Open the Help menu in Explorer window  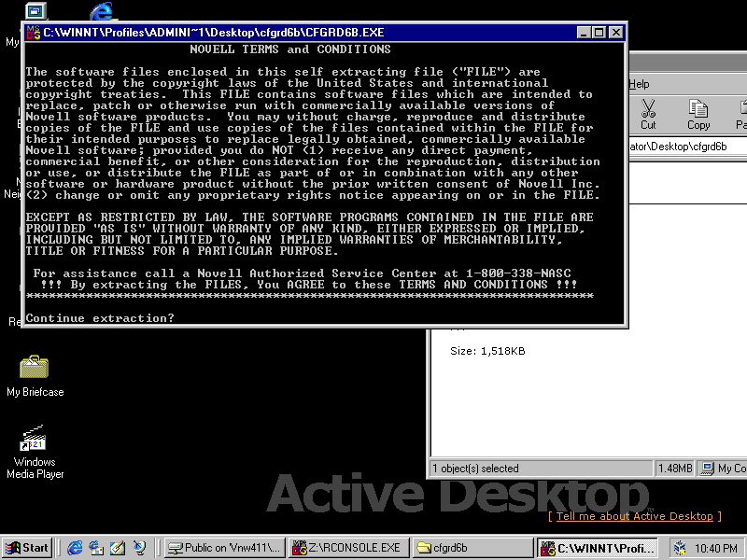639,84
